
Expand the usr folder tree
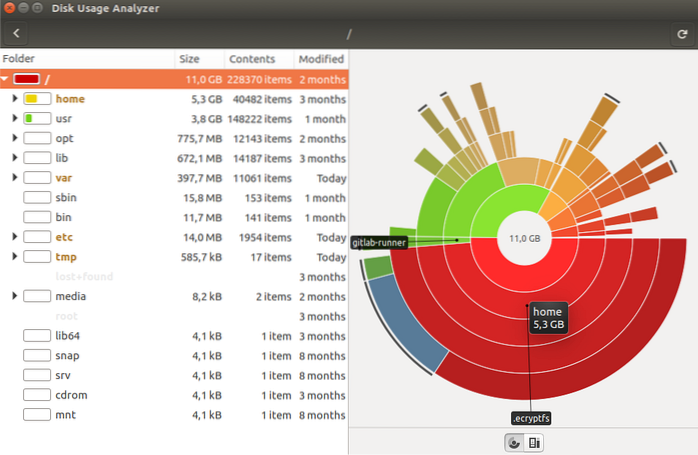coord(14,119)
